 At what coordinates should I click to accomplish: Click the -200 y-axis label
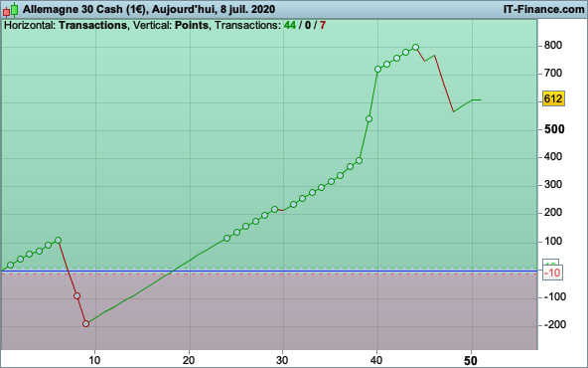tap(554, 324)
